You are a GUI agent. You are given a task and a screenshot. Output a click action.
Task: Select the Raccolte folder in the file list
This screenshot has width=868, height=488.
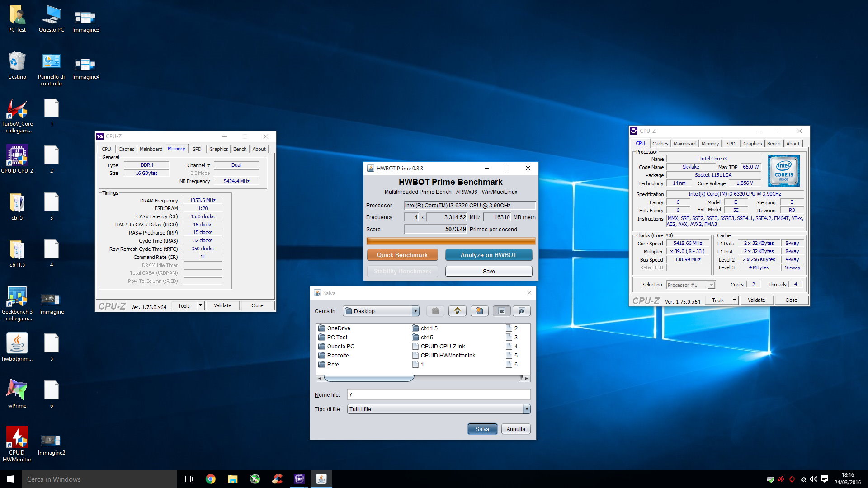point(333,355)
